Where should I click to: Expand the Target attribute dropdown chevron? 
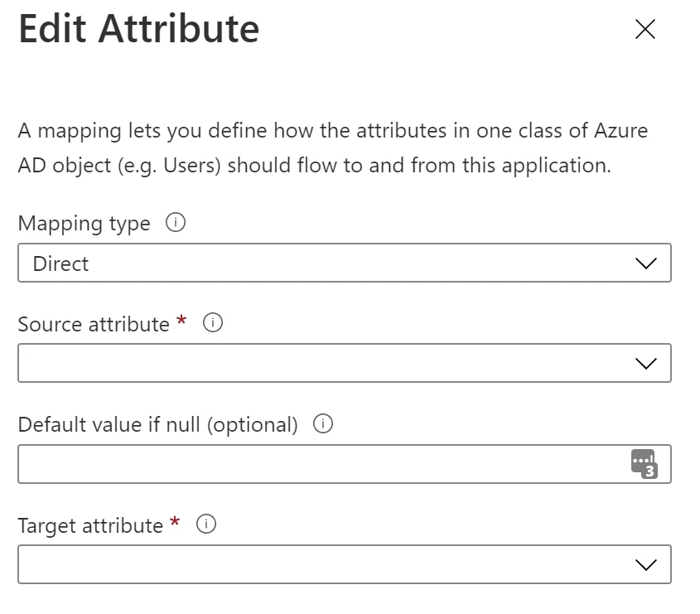[644, 565]
